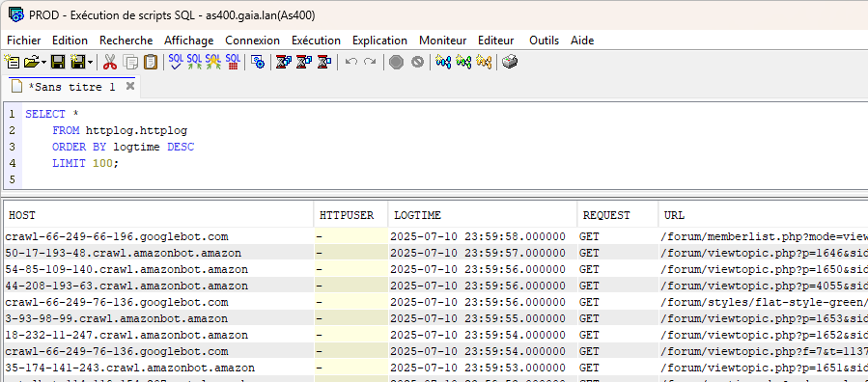Open the Editeur menu
Viewport: 868px width, 382px height.
tap(496, 41)
